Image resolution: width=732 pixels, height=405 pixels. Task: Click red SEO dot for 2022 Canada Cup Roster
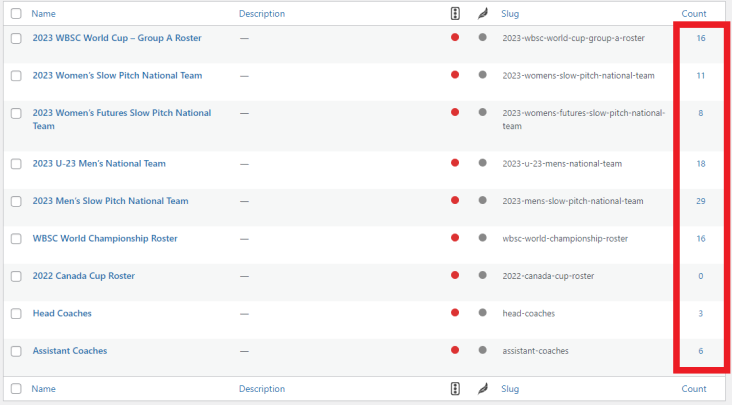tap(455, 276)
